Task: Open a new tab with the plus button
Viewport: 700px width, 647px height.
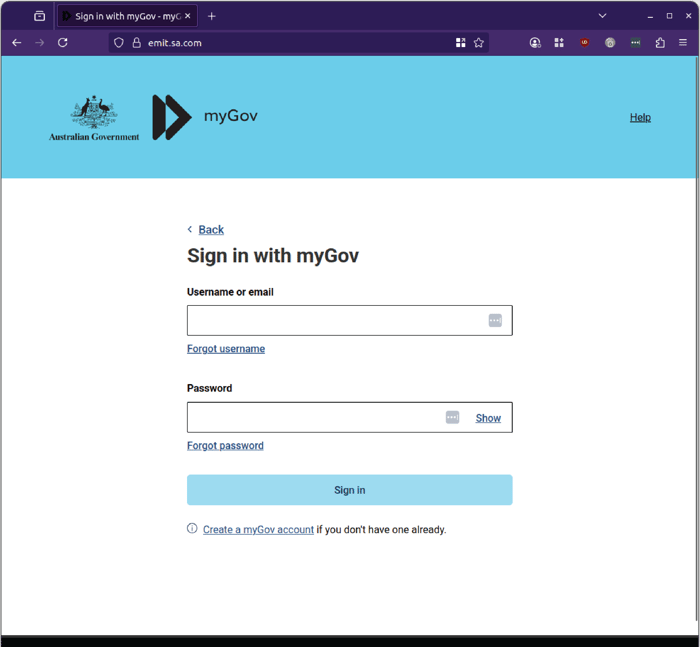Action: point(212,16)
